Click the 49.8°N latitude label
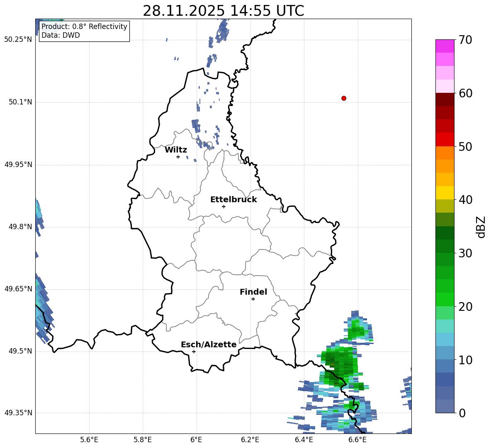This screenshot has width=491, height=448. (x=20, y=227)
